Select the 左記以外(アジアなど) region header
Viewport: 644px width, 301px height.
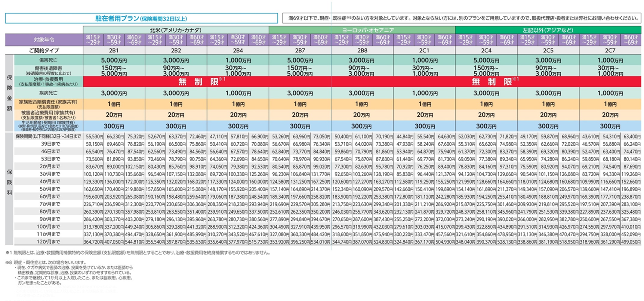pos(548,30)
